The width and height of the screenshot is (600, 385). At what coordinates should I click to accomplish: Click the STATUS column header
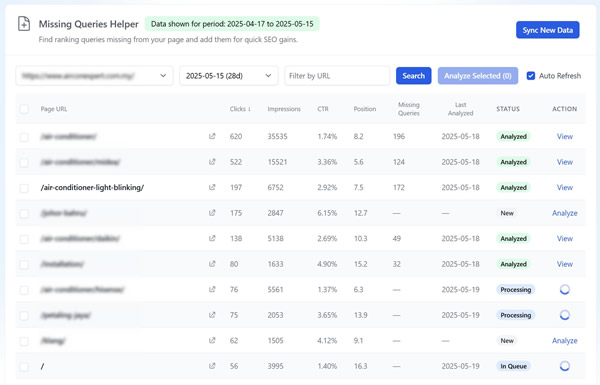pos(508,109)
